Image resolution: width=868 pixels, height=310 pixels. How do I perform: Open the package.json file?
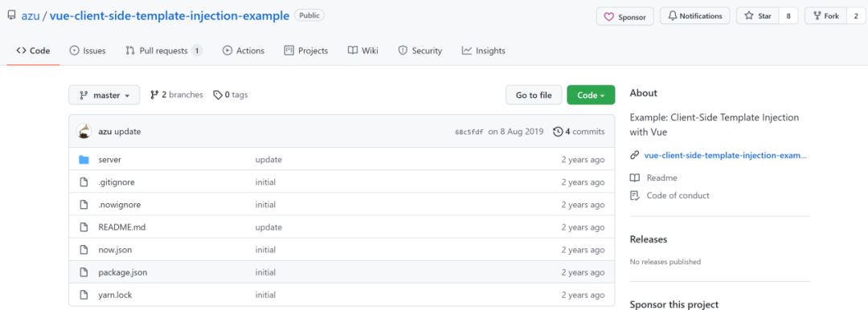click(x=123, y=272)
